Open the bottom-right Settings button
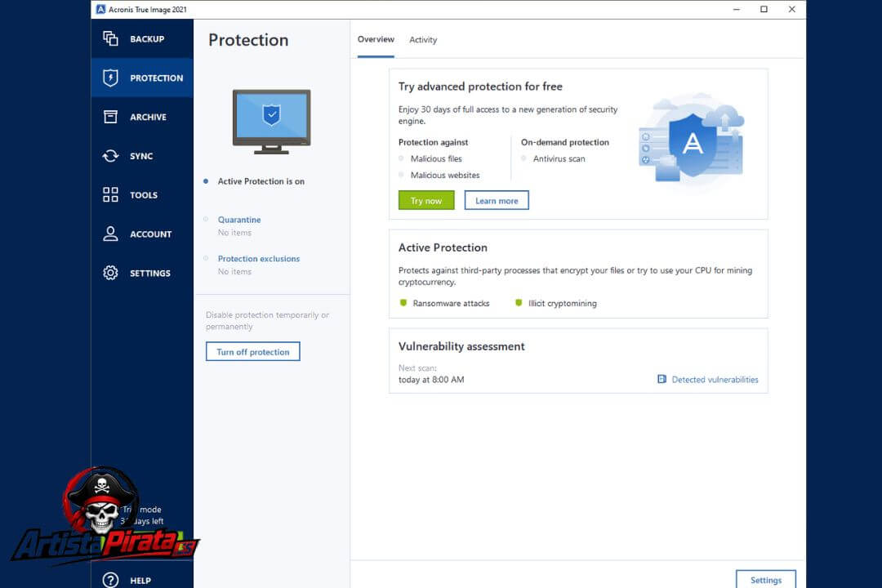The width and height of the screenshot is (882, 588). pyautogui.click(x=766, y=580)
